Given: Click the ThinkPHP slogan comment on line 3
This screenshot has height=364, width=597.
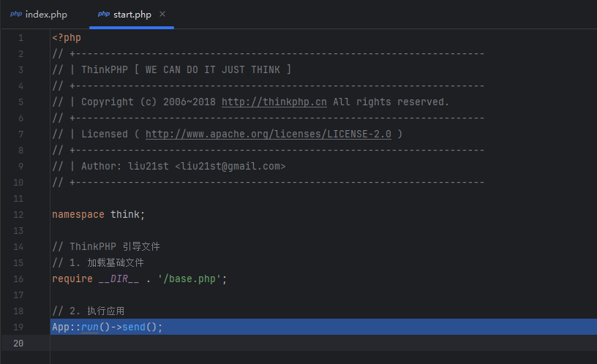Looking at the screenshot, I should [172, 69].
